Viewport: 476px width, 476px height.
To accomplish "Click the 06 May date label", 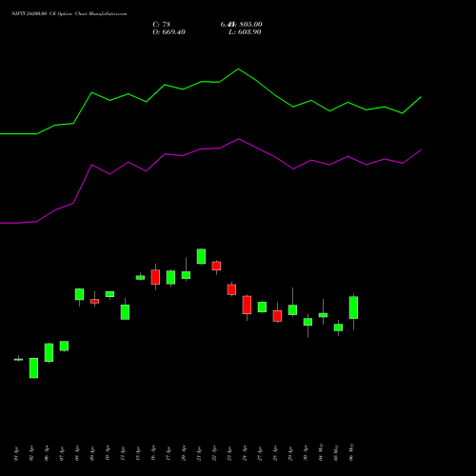I will pos(351,452).
